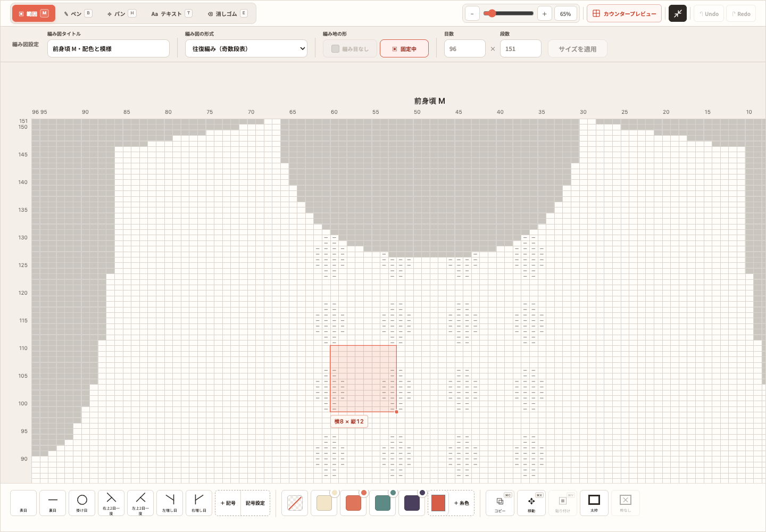Select the coral orange yarn color swatch
Image resolution: width=766 pixels, height=532 pixels.
coord(353,503)
